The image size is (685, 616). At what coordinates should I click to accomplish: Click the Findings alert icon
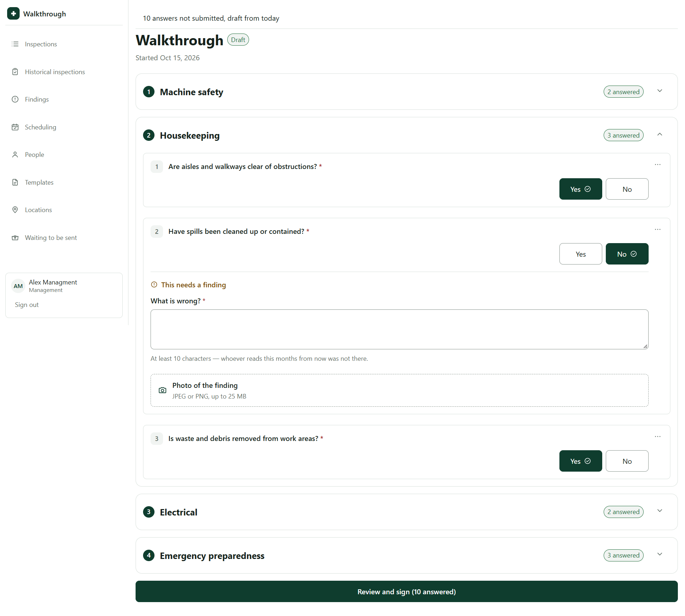click(15, 99)
